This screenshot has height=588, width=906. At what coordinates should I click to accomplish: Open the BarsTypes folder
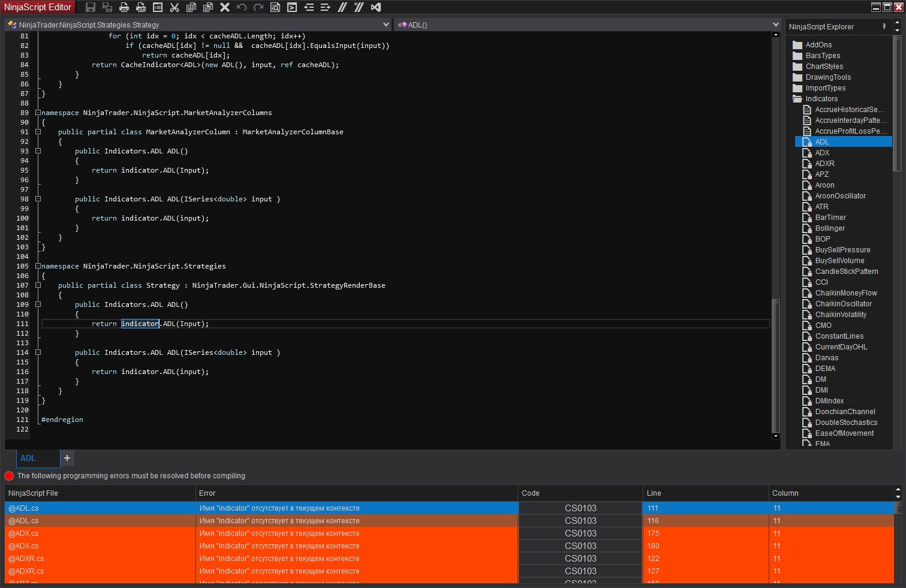pyautogui.click(x=817, y=56)
